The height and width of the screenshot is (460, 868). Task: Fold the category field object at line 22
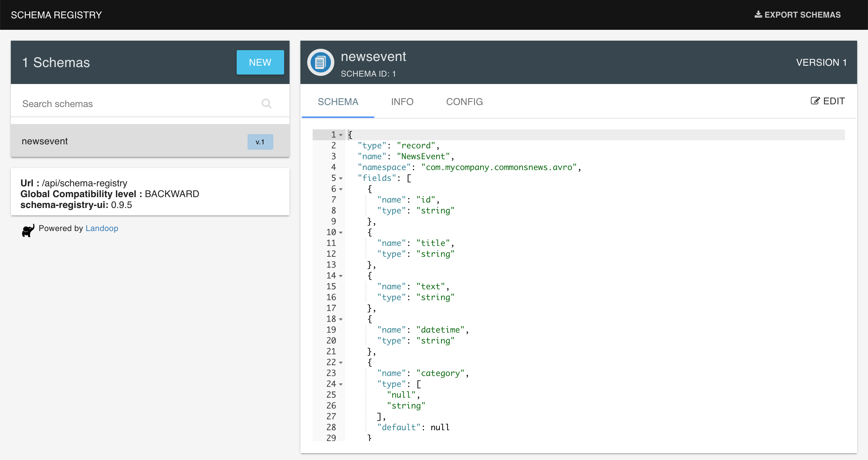click(x=341, y=362)
